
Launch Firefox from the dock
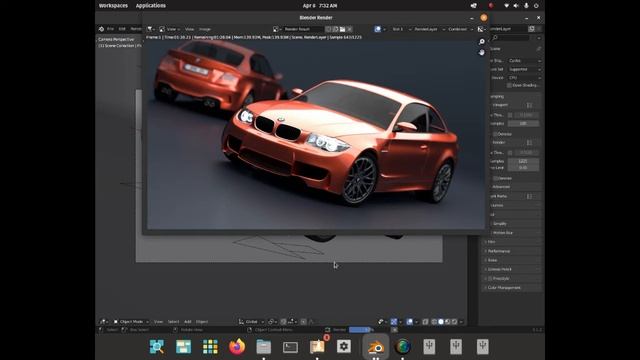pyautogui.click(x=237, y=347)
